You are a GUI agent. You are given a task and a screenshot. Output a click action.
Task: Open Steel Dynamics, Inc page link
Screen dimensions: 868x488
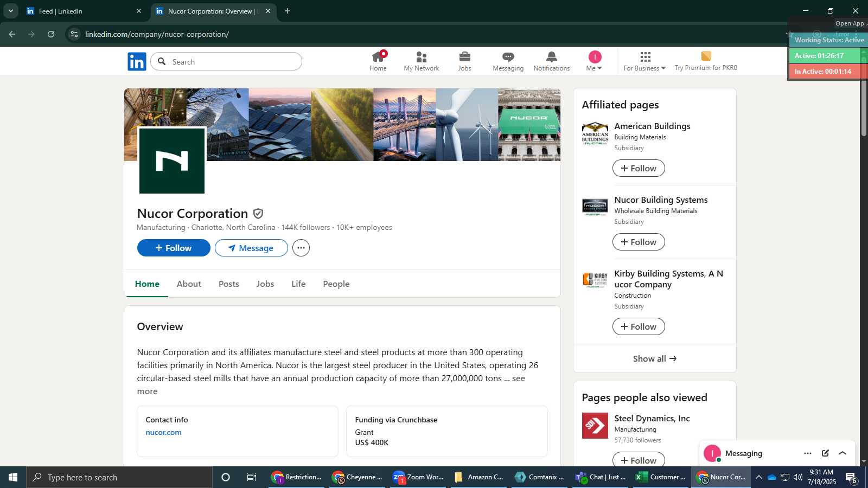[652, 419]
